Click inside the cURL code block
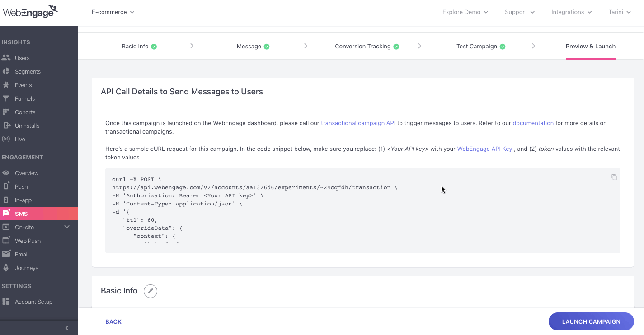This screenshot has width=644, height=335. coord(363,211)
